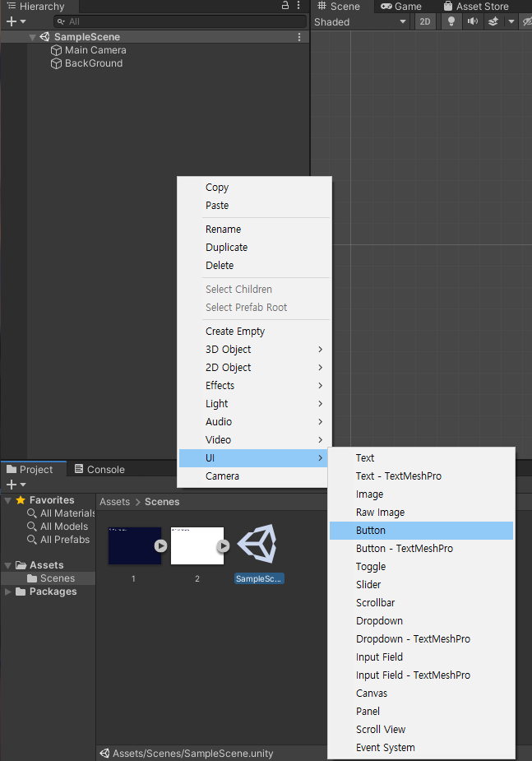The width and height of the screenshot is (532, 761).
Task: Select All Prefabs saved search
Action: point(58,539)
